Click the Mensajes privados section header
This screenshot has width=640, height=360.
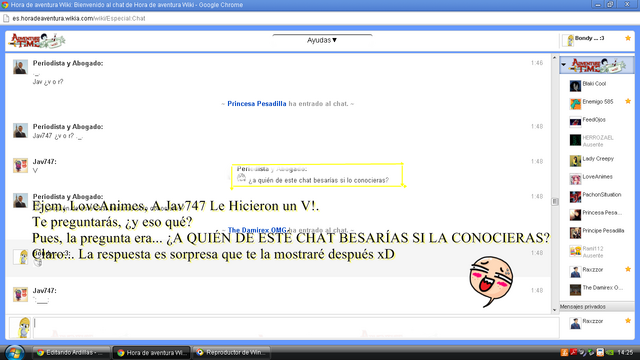[597, 307]
